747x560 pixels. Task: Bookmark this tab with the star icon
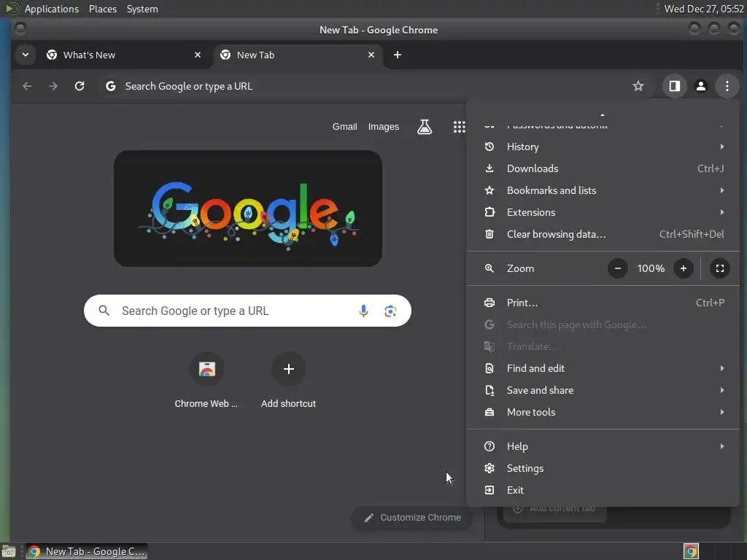[x=638, y=86]
